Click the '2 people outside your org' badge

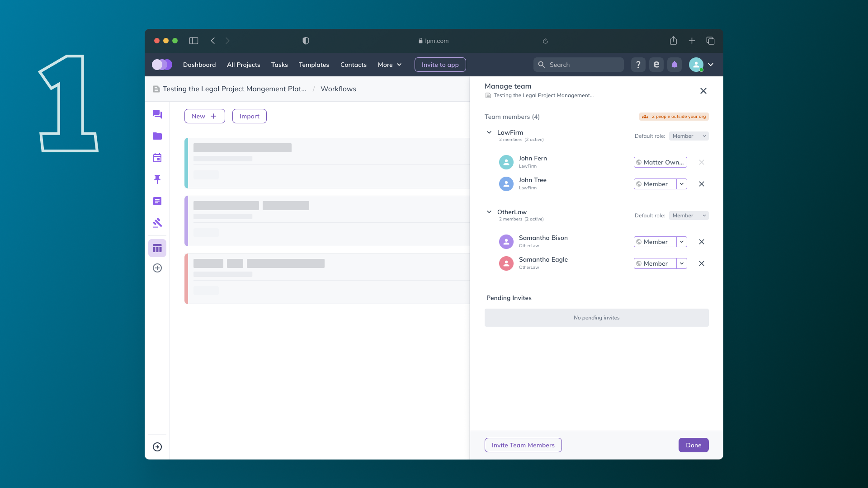coord(674,117)
